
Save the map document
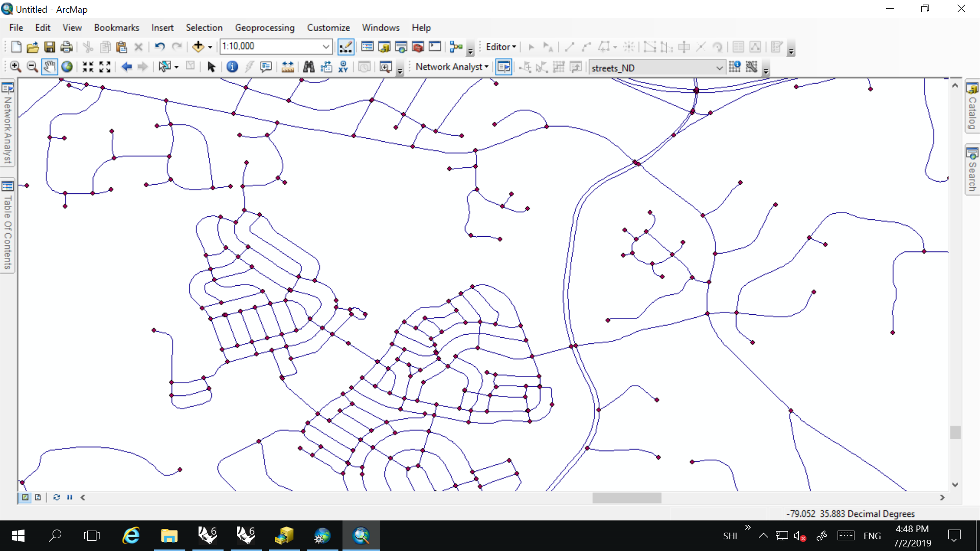[50, 47]
